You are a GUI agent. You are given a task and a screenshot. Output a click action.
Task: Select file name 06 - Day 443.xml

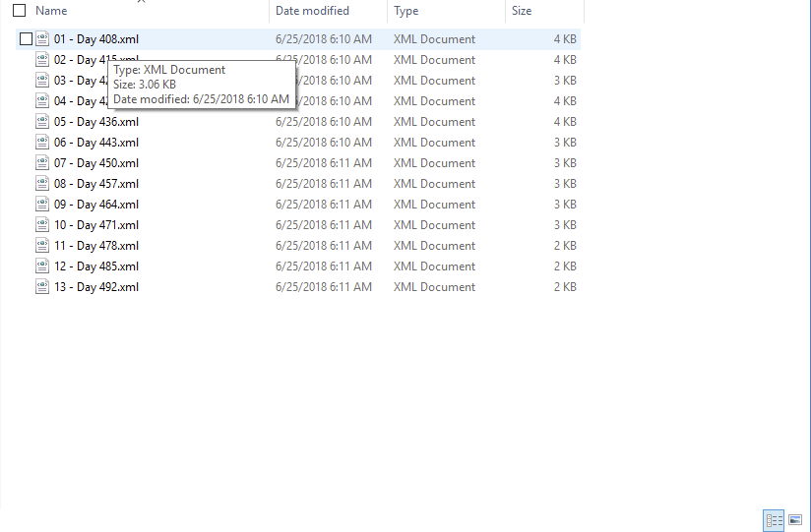96,143
